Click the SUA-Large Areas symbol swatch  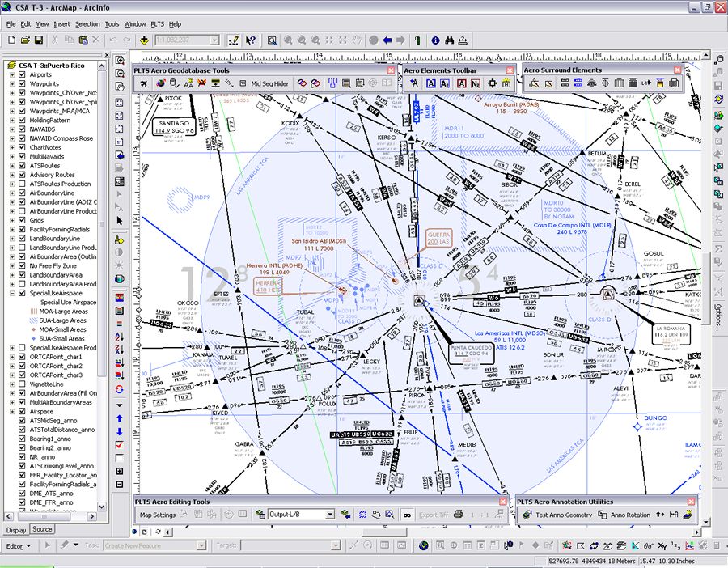coord(33,320)
